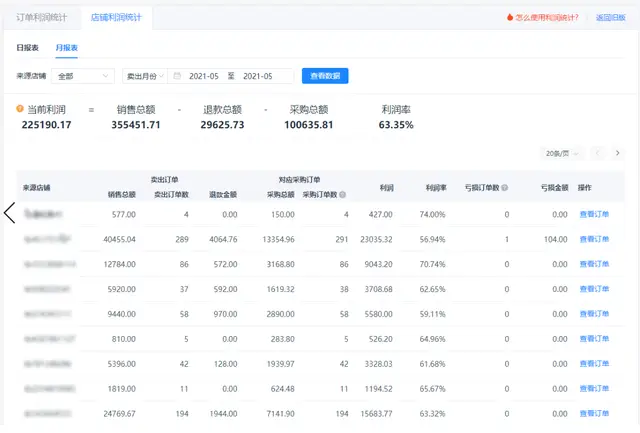
Task: Click the red flame icon beside help link
Action: click(510, 17)
